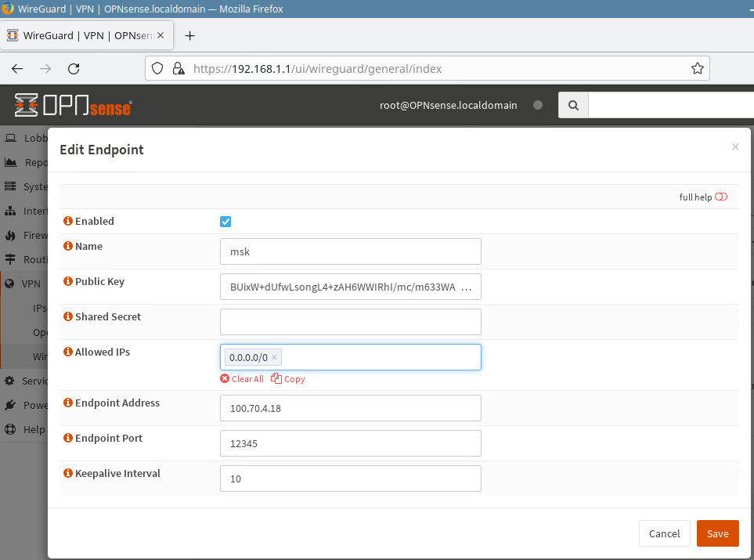754x560 pixels.
Task: Save the endpoint configuration
Action: pos(717,533)
